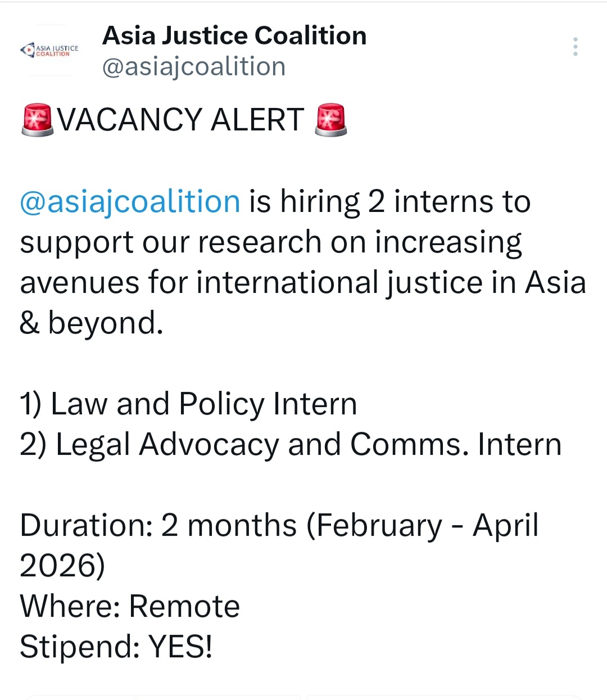Click the "2026)" text
The image size is (607, 700).
click(62, 566)
